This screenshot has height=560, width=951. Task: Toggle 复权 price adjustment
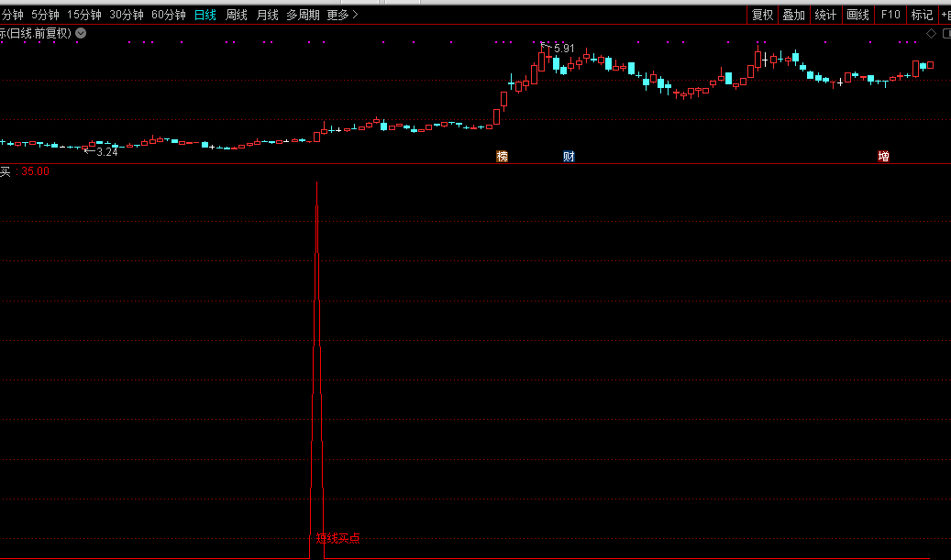tap(762, 15)
